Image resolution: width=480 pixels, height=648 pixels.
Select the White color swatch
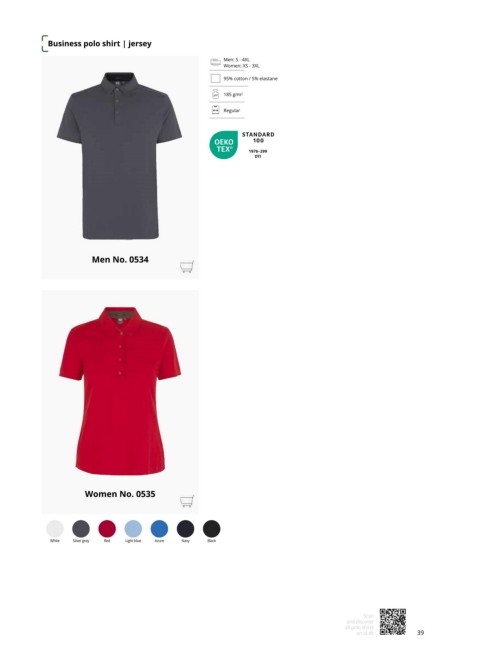pyautogui.click(x=55, y=529)
